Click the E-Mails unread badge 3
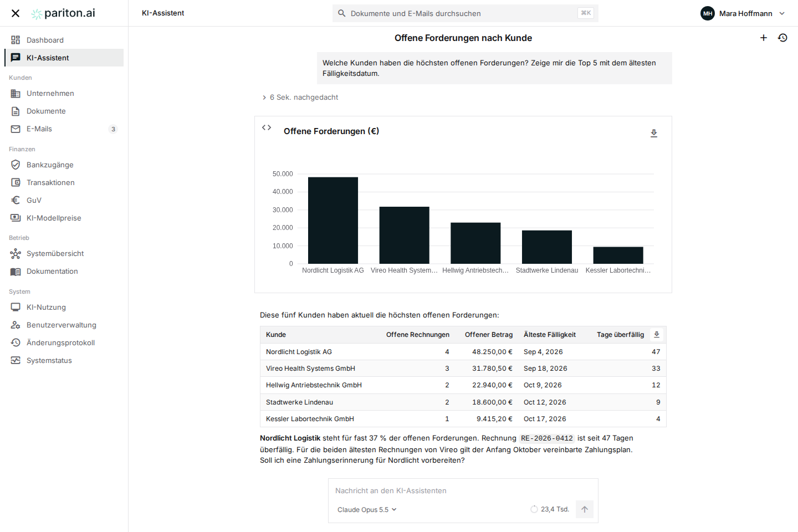 (113, 129)
